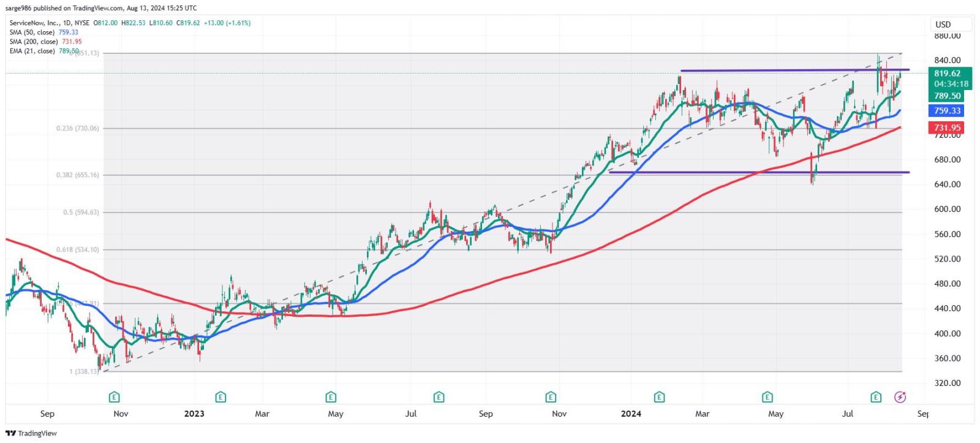Click the earnings marker beside the 2024 label
This screenshot has height=443, width=980.
point(659,397)
